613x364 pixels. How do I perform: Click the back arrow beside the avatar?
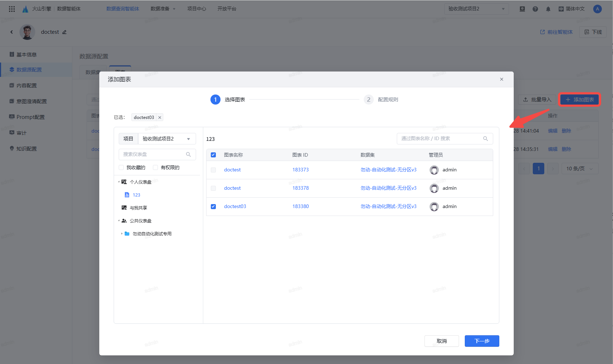point(12,32)
